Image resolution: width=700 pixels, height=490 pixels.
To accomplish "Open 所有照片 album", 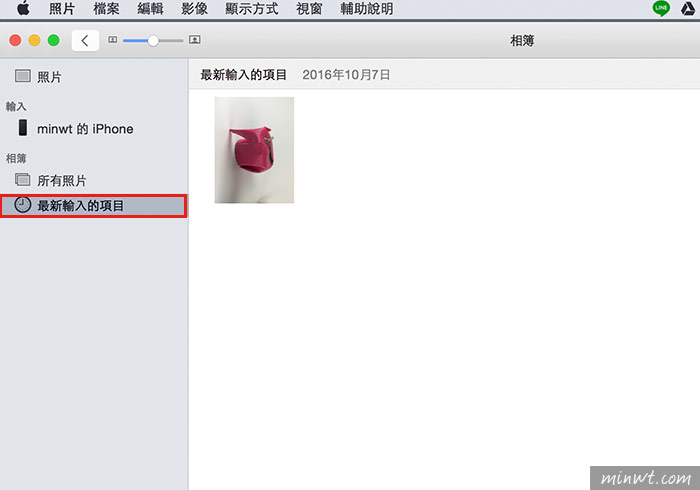I will click(x=94, y=180).
